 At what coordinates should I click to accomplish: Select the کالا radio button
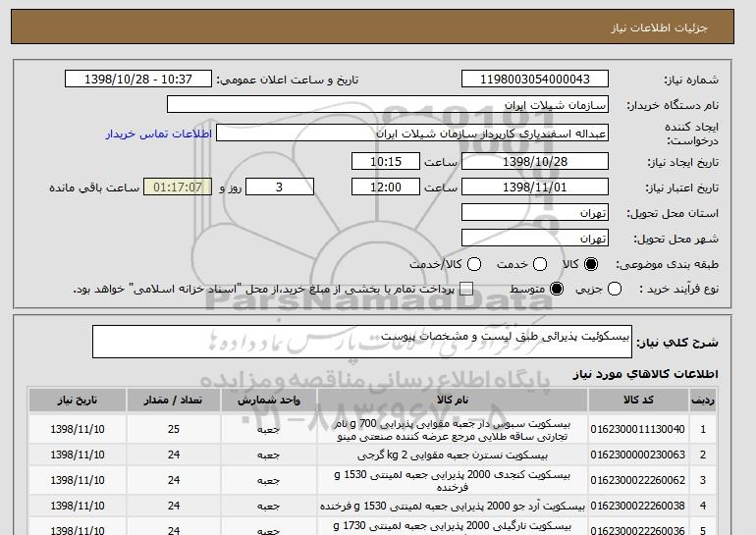pos(591,264)
